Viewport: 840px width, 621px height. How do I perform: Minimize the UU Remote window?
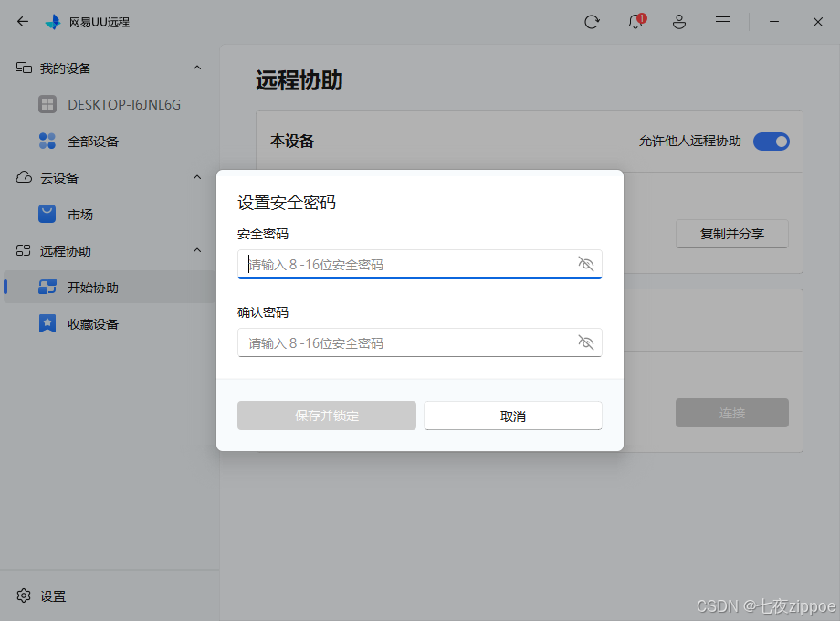[x=774, y=21]
